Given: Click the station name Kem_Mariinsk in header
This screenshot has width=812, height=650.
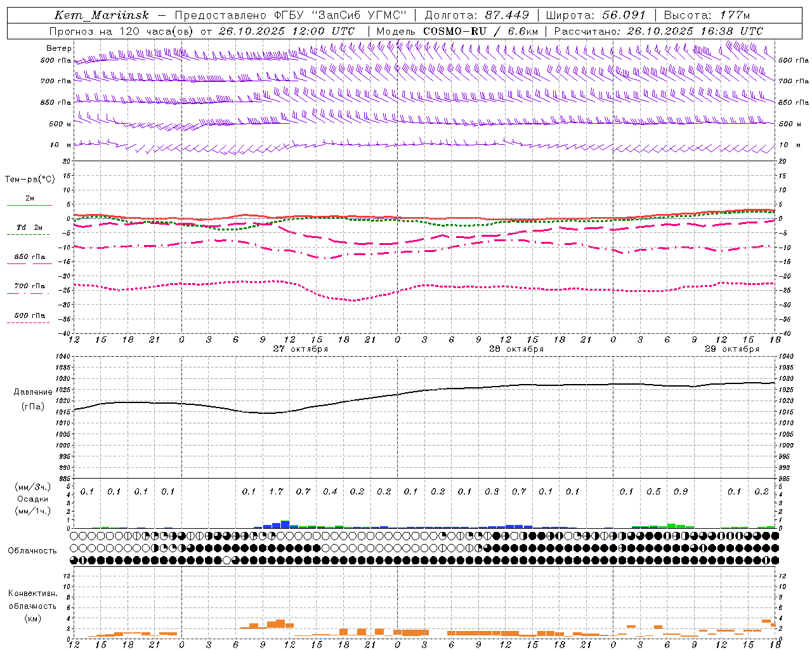Looking at the screenshot, I should click(x=101, y=15).
